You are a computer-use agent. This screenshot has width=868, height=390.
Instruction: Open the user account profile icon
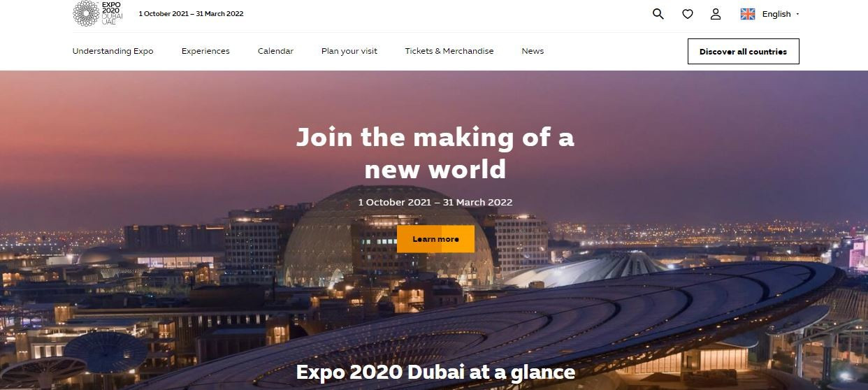coord(715,14)
